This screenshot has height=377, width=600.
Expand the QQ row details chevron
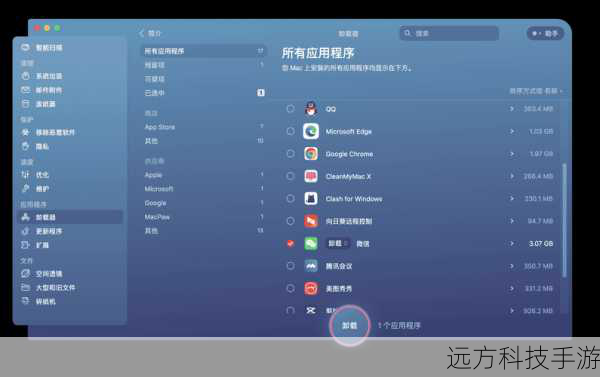tap(512, 109)
